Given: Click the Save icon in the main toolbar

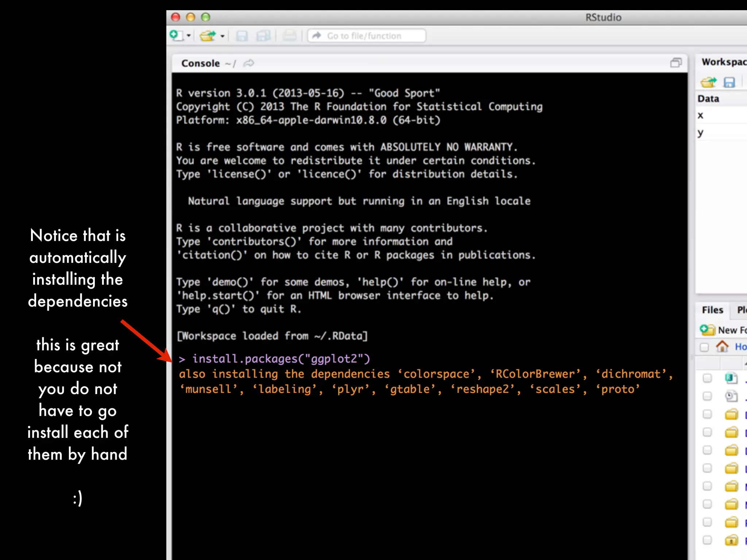Looking at the screenshot, I should pyautogui.click(x=242, y=36).
